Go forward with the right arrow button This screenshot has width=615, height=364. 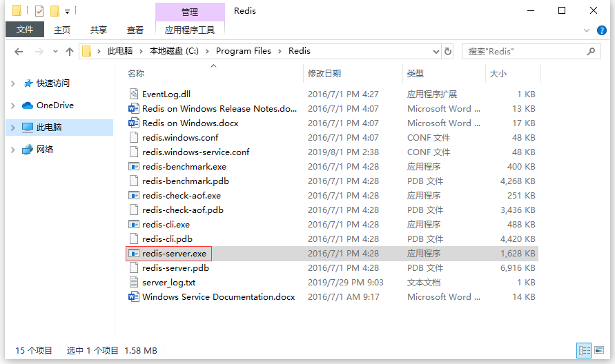coord(39,51)
